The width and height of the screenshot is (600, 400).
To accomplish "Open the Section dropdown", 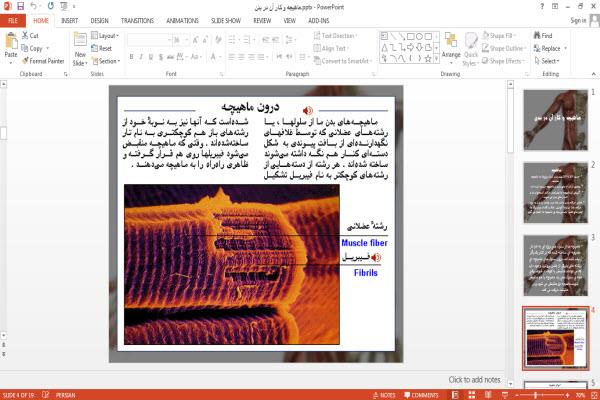I will point(106,61).
